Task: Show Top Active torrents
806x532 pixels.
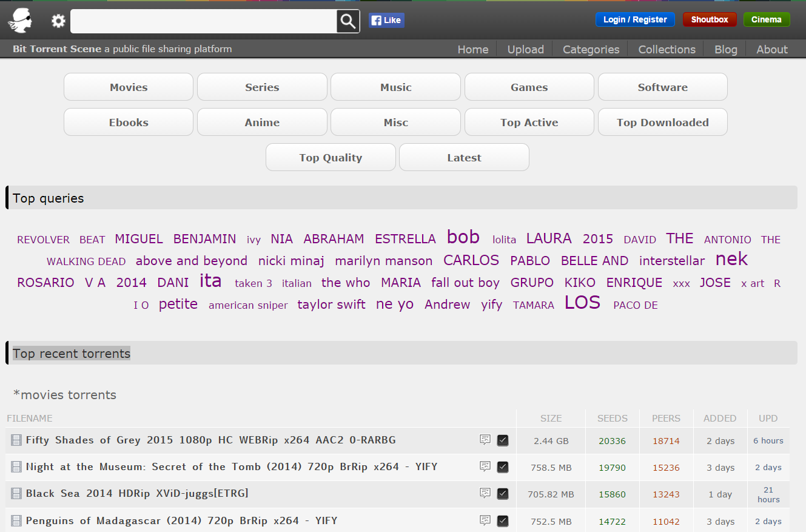Action: tap(529, 122)
